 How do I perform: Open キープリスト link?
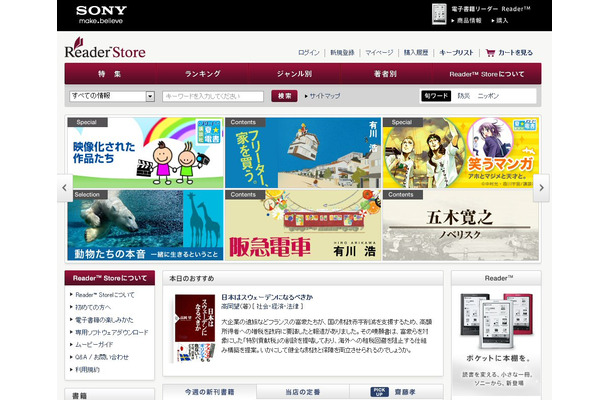point(456,53)
